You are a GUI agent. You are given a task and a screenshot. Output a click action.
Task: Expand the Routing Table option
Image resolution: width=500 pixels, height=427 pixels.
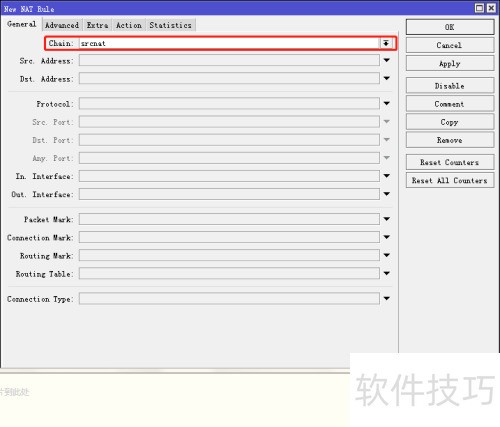coord(387,274)
